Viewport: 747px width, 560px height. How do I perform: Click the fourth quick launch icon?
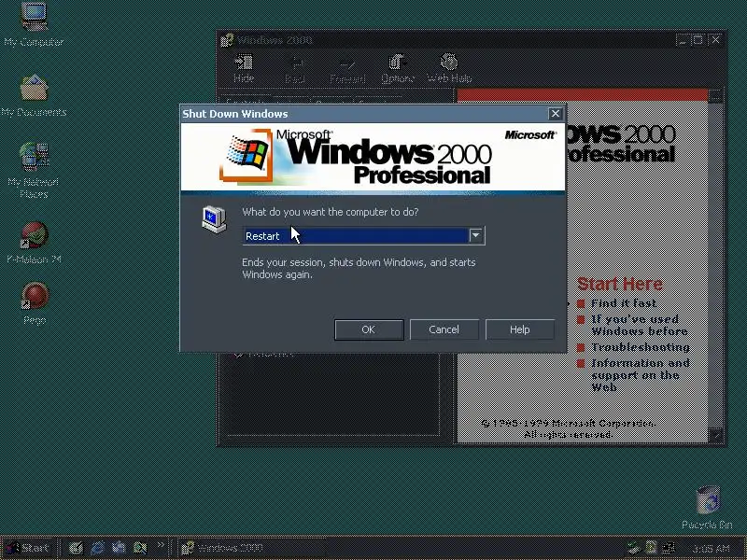pos(140,548)
